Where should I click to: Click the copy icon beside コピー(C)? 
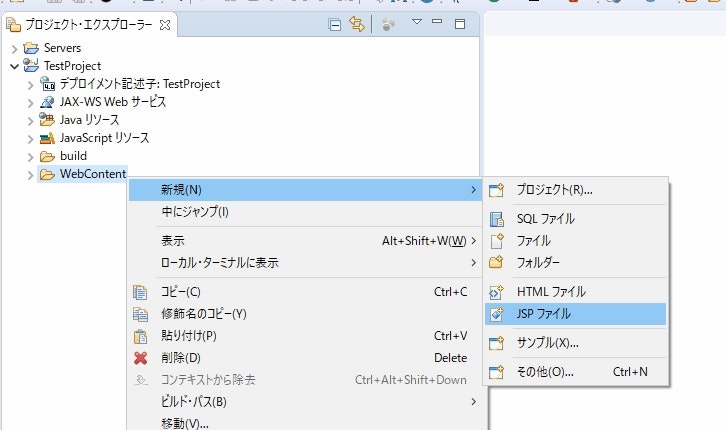[140, 292]
